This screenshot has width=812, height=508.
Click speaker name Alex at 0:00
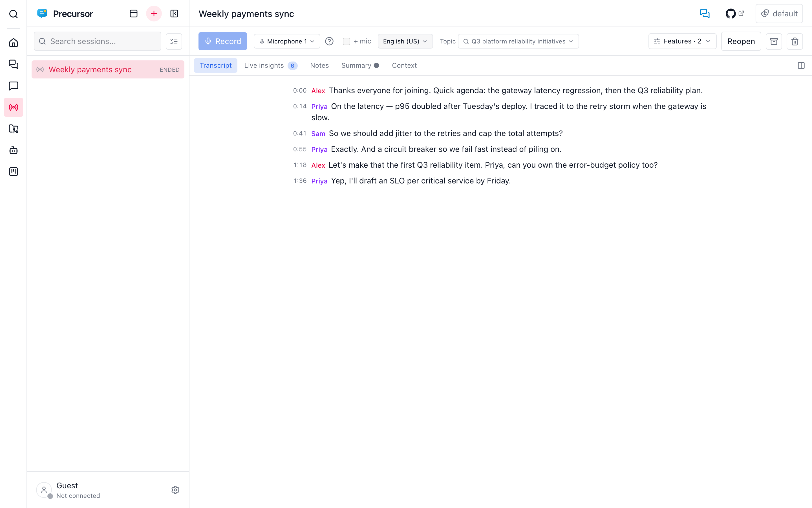click(318, 91)
